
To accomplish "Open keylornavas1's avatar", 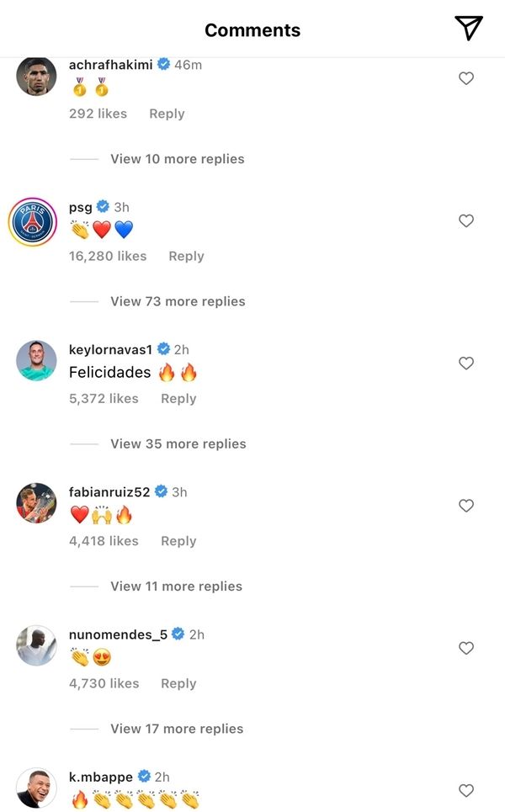I will pos(36,362).
